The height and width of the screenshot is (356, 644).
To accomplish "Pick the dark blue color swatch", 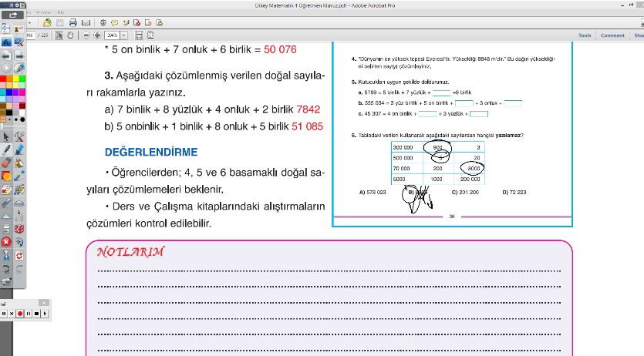I will (x=9, y=92).
